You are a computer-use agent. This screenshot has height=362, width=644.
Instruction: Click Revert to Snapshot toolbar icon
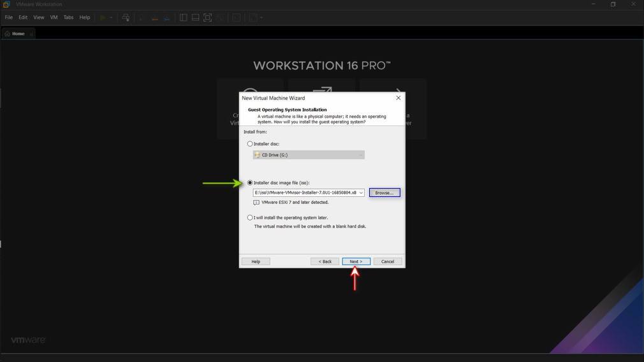pyautogui.click(x=154, y=18)
